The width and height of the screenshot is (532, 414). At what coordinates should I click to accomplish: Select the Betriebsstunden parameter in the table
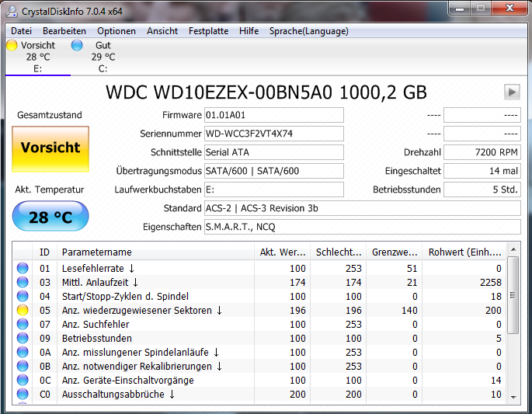[97, 339]
